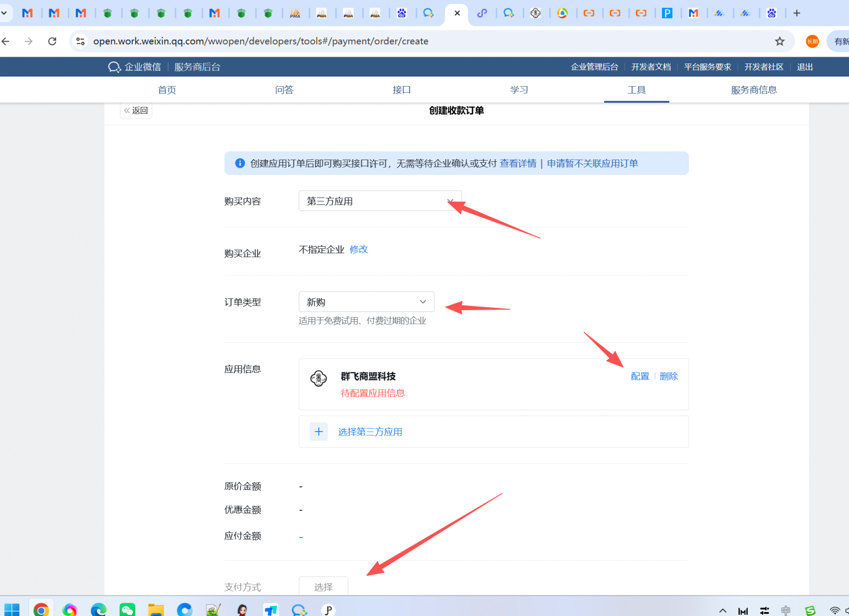Click the 群飞商盟科技 app logo
Viewport: 849px width, 616px height.
coord(318,378)
